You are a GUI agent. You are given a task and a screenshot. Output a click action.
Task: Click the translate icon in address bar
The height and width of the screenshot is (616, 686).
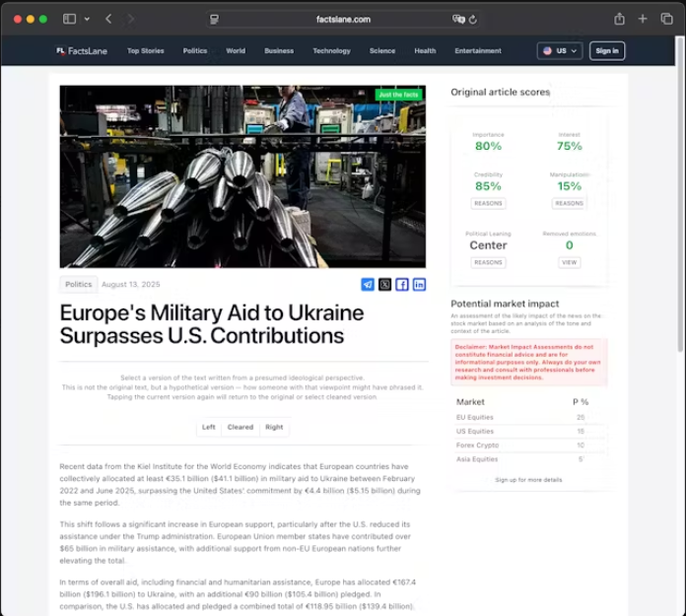pos(458,20)
